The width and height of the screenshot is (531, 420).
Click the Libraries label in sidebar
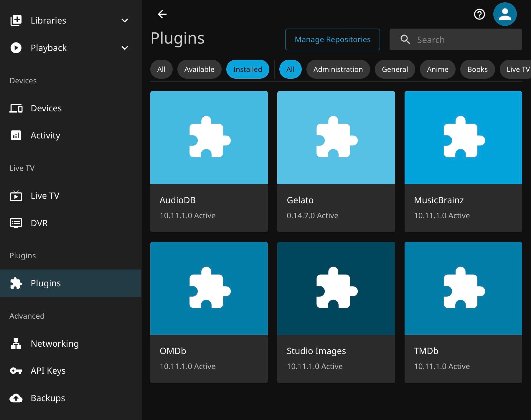click(48, 20)
